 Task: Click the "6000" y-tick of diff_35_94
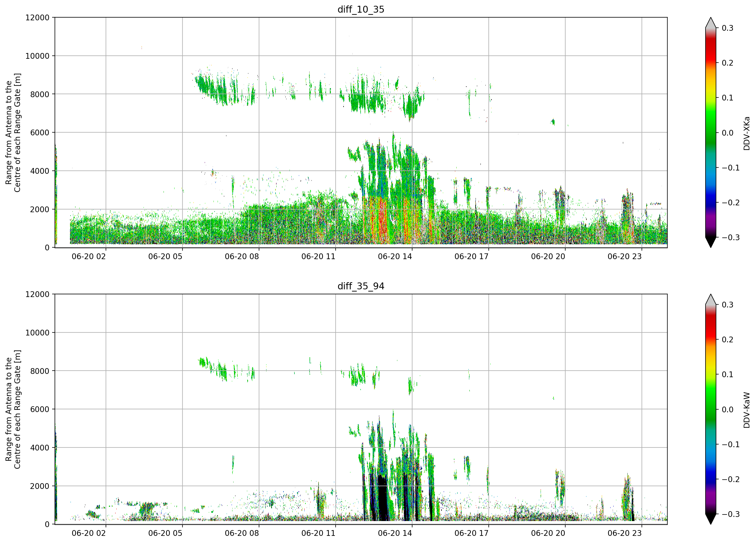click(x=40, y=409)
